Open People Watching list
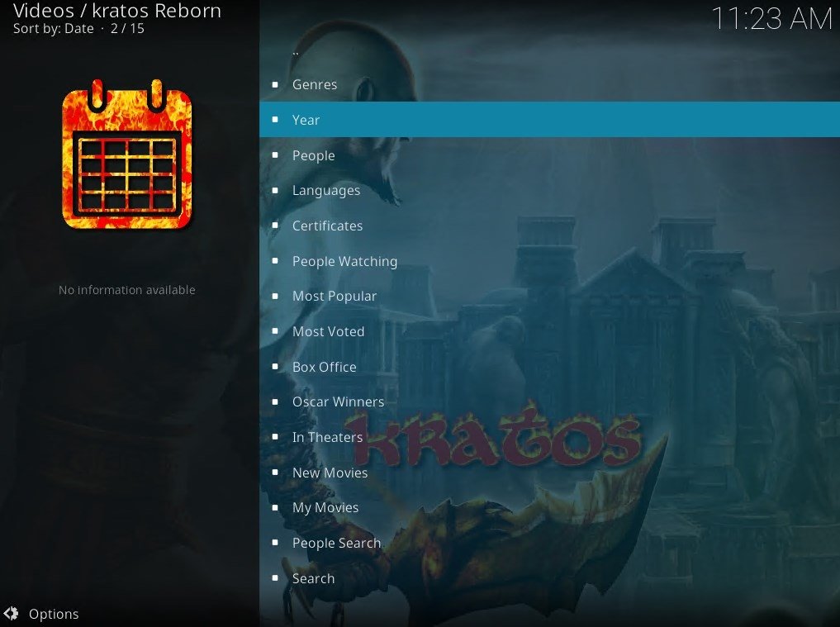 click(x=549, y=261)
